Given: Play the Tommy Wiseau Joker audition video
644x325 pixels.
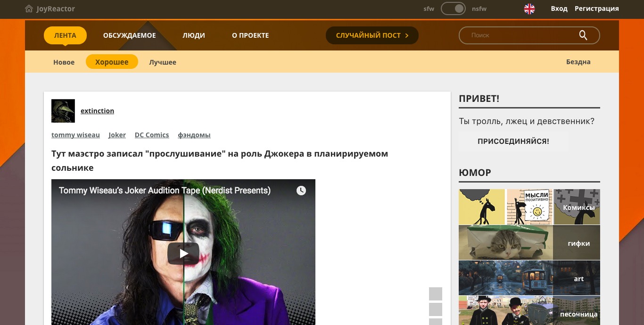Looking at the screenshot, I should [183, 253].
